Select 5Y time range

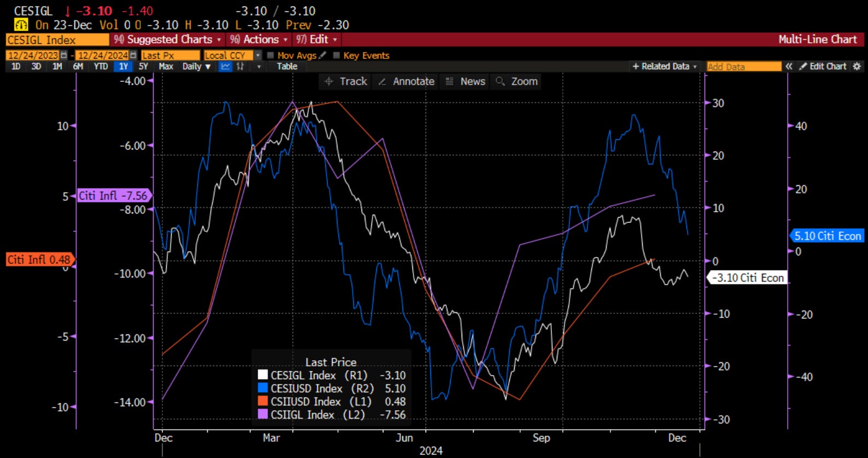[143, 66]
